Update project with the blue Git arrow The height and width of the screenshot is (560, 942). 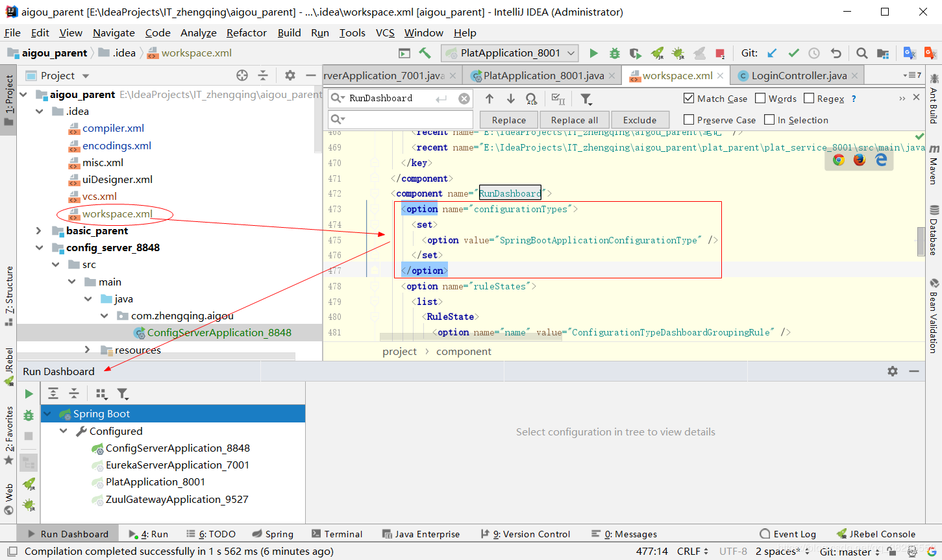(771, 53)
